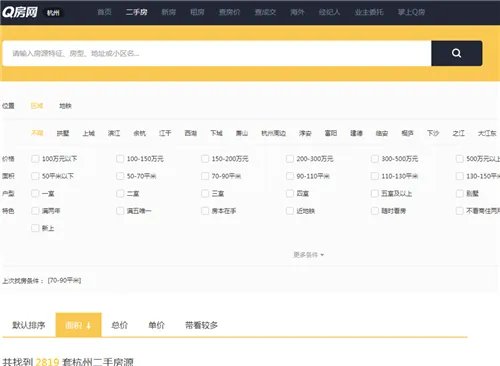Open the 租房 navigation item
The width and height of the screenshot is (500, 366).
click(x=197, y=12)
